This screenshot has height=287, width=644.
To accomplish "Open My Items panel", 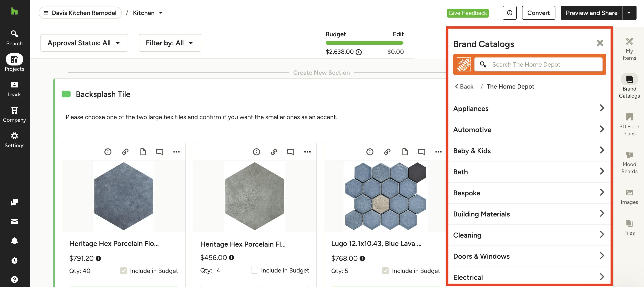I will coord(629,49).
